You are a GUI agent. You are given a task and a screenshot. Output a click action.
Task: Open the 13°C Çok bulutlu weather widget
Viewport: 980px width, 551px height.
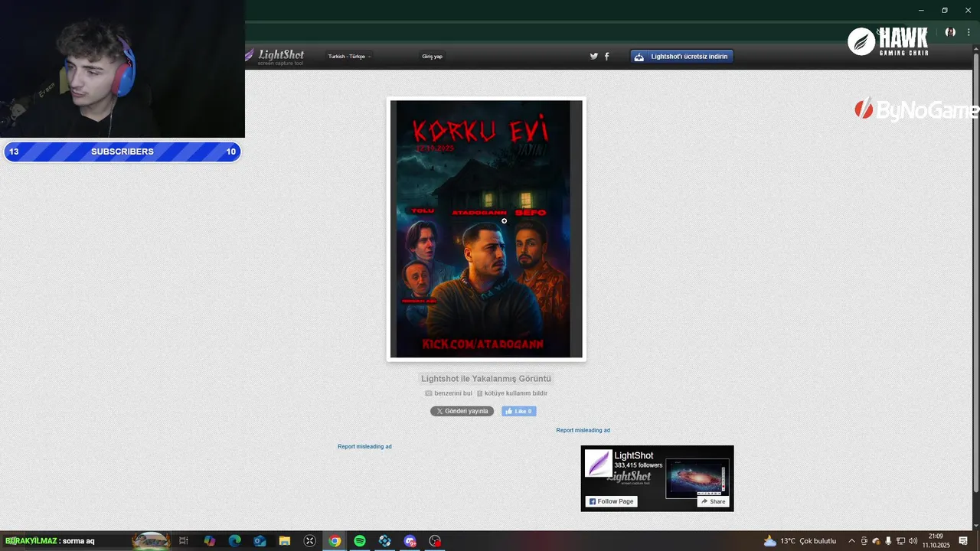click(x=800, y=541)
